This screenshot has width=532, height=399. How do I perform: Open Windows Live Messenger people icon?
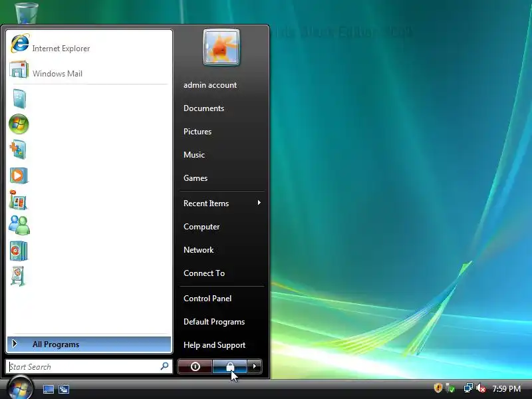click(x=19, y=225)
